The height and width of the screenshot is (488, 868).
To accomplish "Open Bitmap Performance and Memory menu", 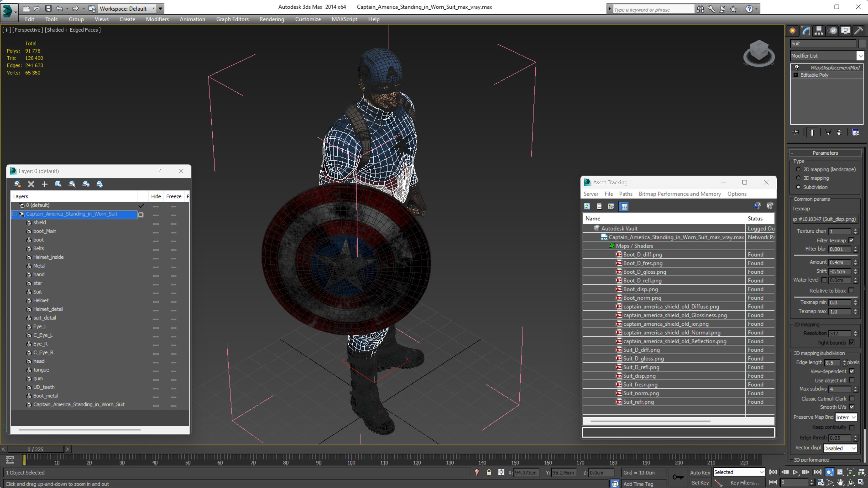I will coord(679,194).
